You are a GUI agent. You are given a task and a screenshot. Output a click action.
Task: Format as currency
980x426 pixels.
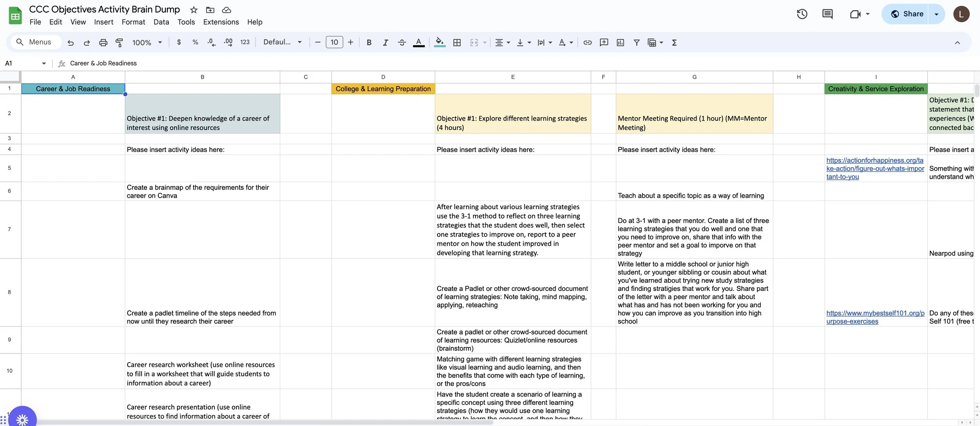click(179, 42)
